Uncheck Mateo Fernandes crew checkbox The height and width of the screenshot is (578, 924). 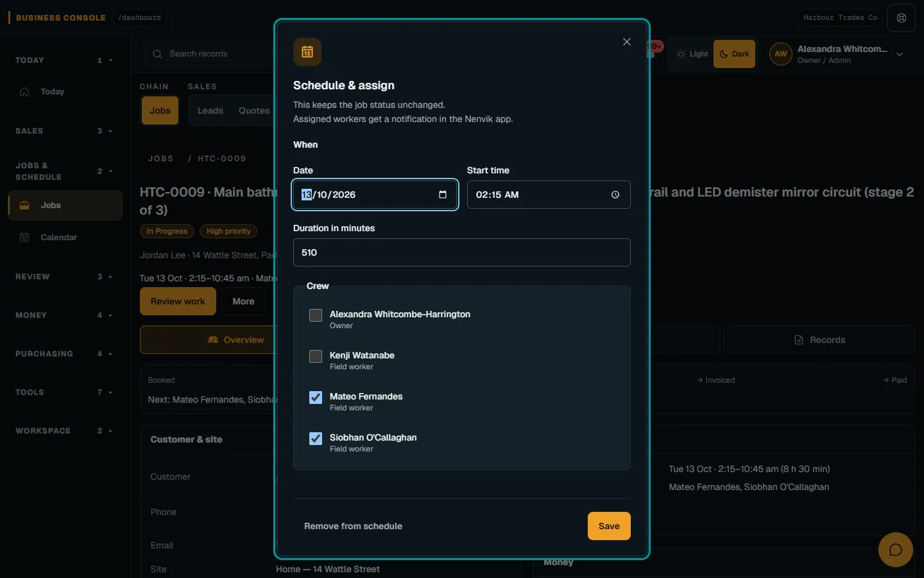(x=316, y=398)
